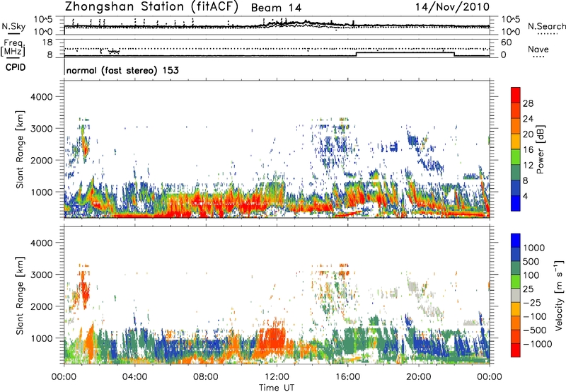The height and width of the screenshot is (392, 566).
Task: Click the '4' value on Power colorbar
Action: point(525,196)
